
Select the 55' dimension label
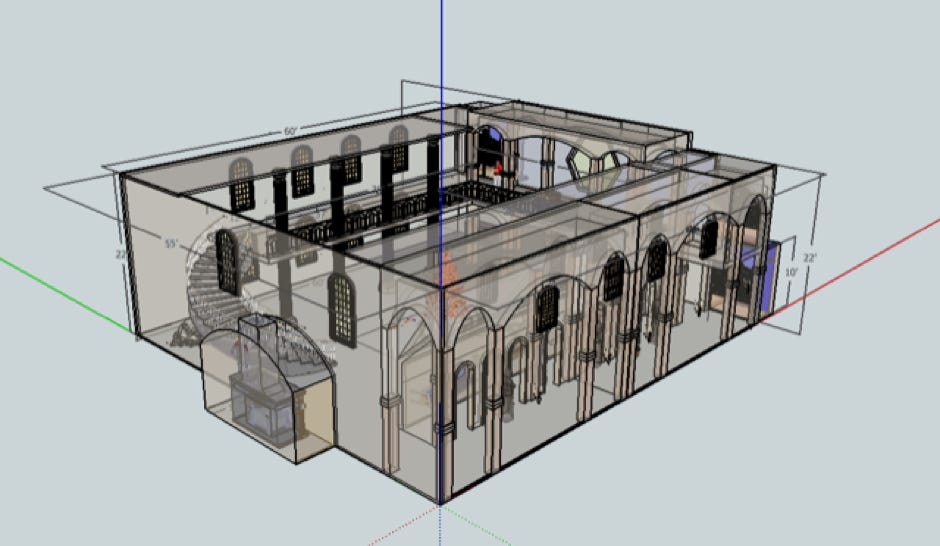pos(170,243)
